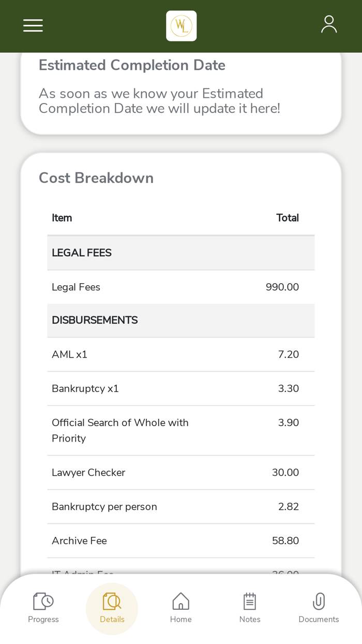Select the Legal Fees row

point(181,287)
